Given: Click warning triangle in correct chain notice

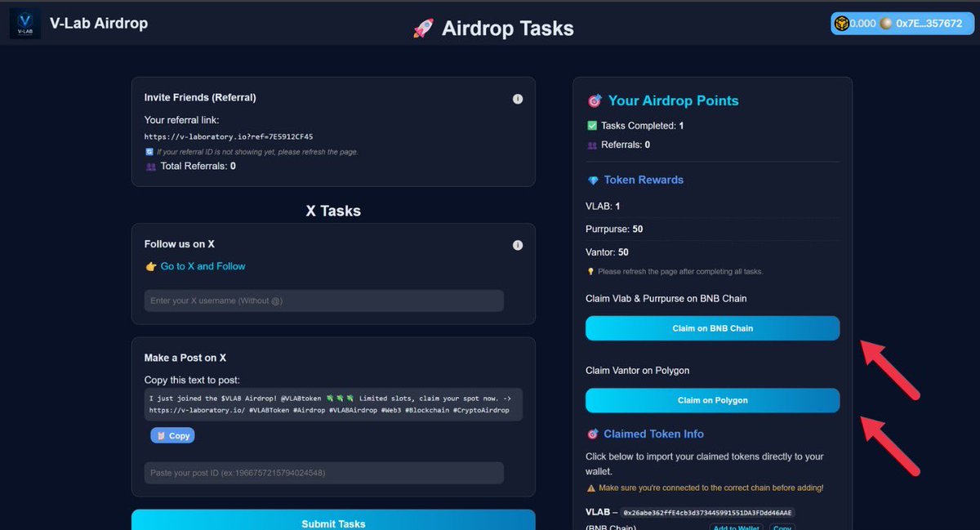Looking at the screenshot, I should click(591, 488).
